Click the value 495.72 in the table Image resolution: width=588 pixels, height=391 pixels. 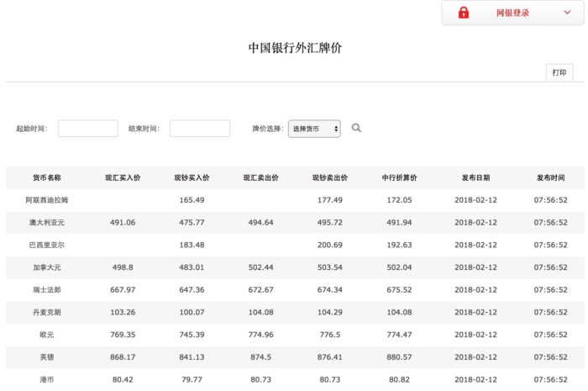coord(330,223)
